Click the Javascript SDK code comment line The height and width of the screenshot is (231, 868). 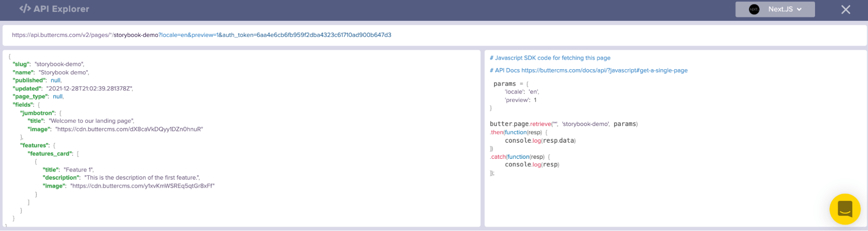pyautogui.click(x=550, y=58)
